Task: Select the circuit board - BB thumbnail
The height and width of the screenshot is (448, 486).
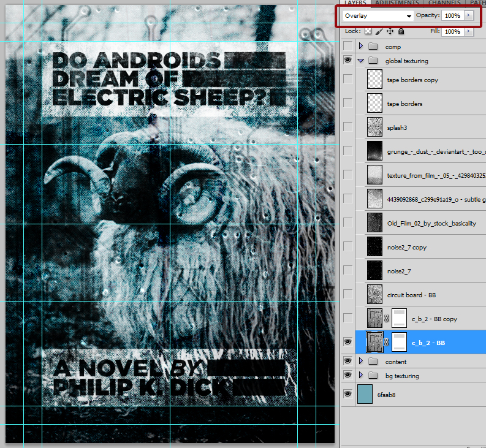Action: (x=374, y=294)
